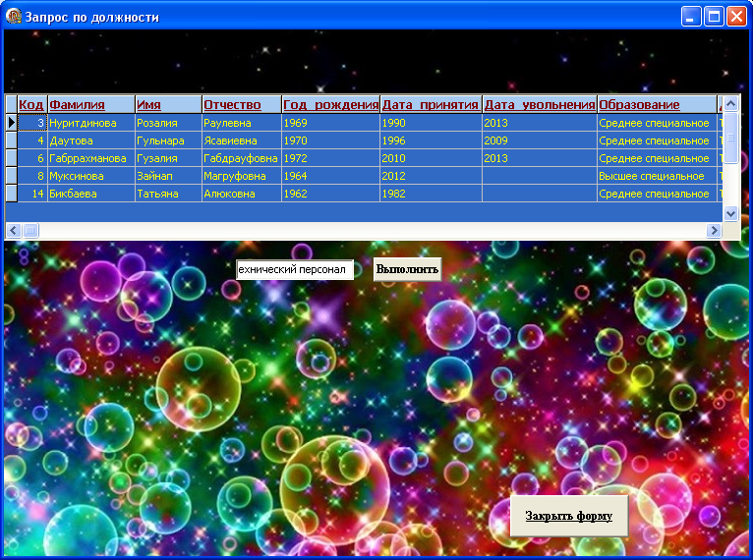Click the Дата_принятия column header
Screen dimensions: 753x560
(x=432, y=104)
